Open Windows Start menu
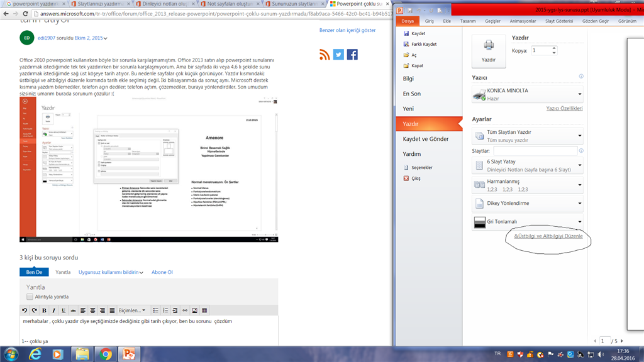This screenshot has width=644, height=362. click(11, 354)
